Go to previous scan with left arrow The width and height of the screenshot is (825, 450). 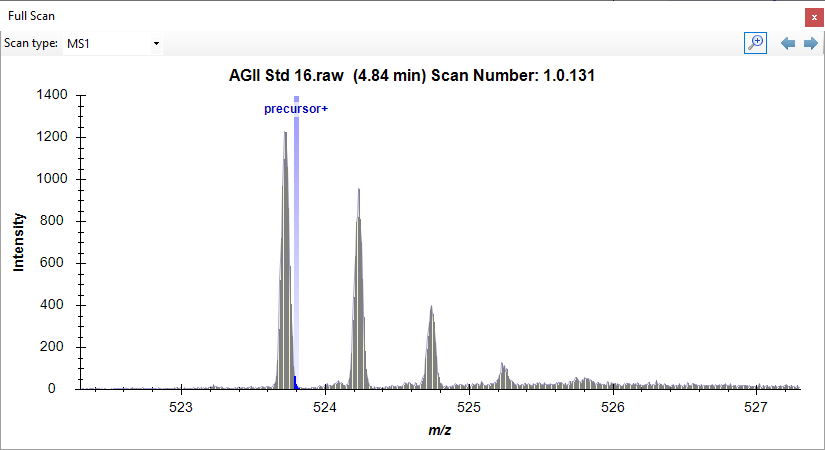tap(788, 44)
